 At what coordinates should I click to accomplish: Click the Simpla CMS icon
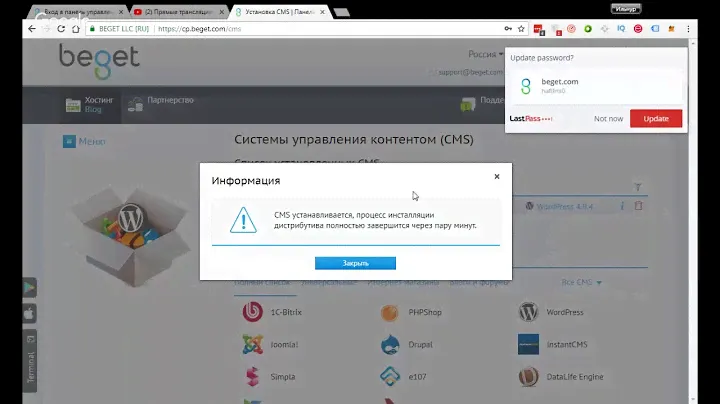(252, 377)
